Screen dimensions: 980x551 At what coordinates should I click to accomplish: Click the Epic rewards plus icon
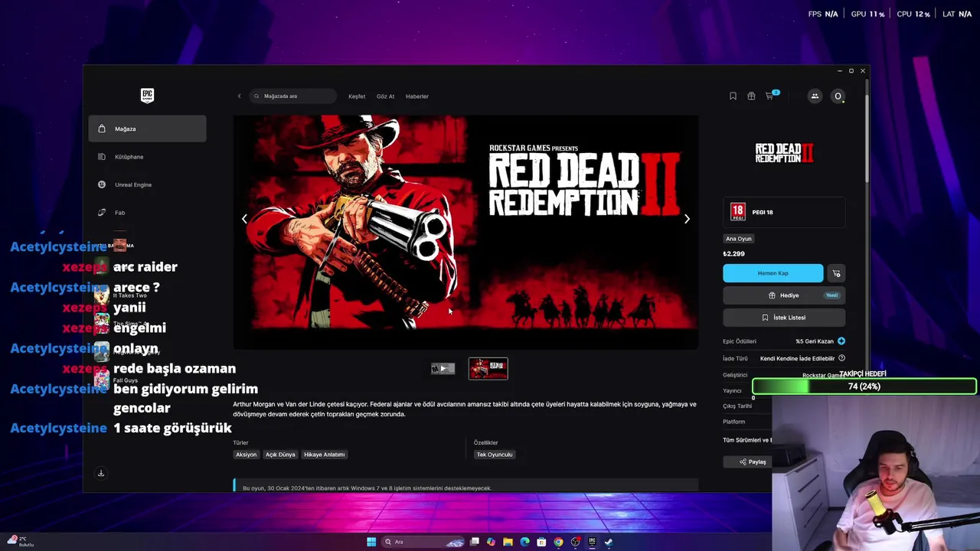pos(841,341)
